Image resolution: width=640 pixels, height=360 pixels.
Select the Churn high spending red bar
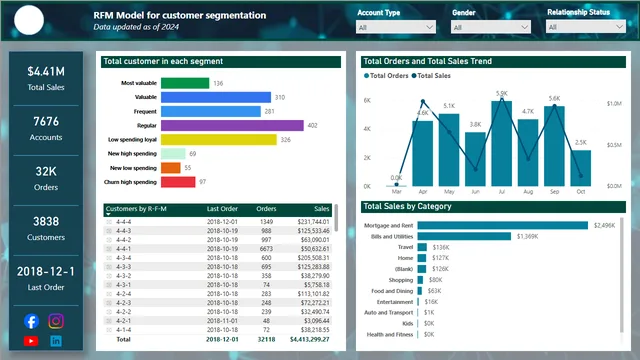coord(178,182)
